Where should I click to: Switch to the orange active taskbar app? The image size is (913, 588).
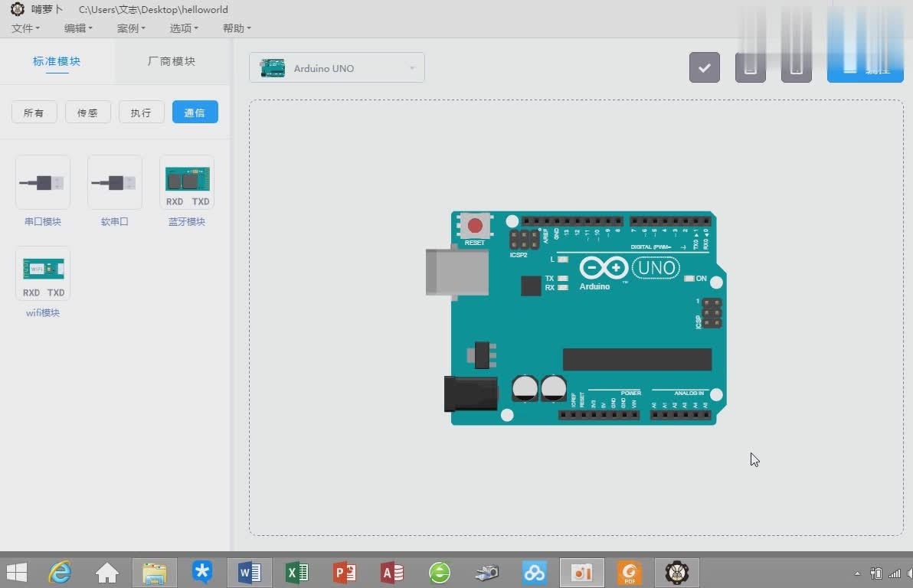582,573
